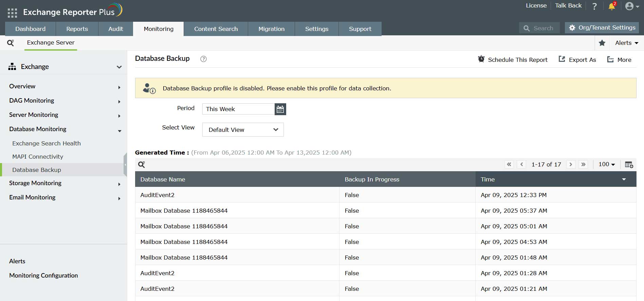Go to last page of results
This screenshot has height=301, width=644.
[x=583, y=164]
